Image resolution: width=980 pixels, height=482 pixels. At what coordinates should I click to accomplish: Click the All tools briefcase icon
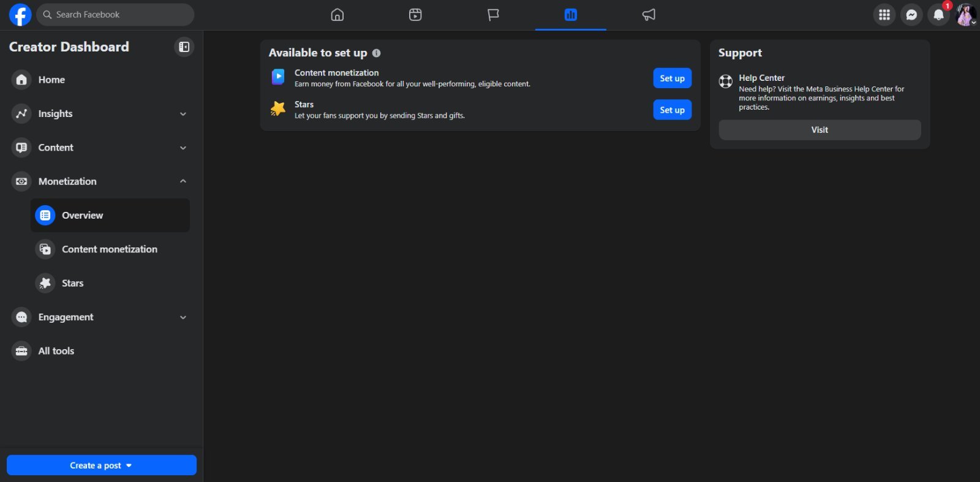coord(21,351)
